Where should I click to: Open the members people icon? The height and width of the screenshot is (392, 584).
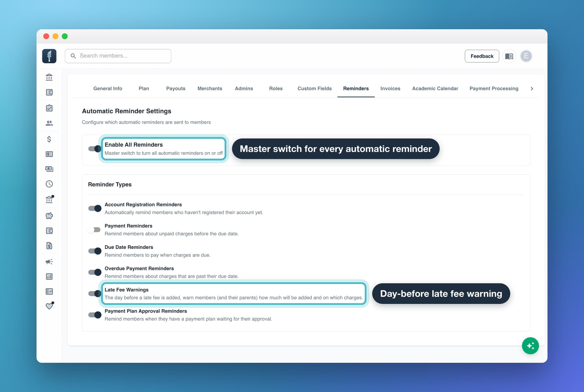coord(49,123)
